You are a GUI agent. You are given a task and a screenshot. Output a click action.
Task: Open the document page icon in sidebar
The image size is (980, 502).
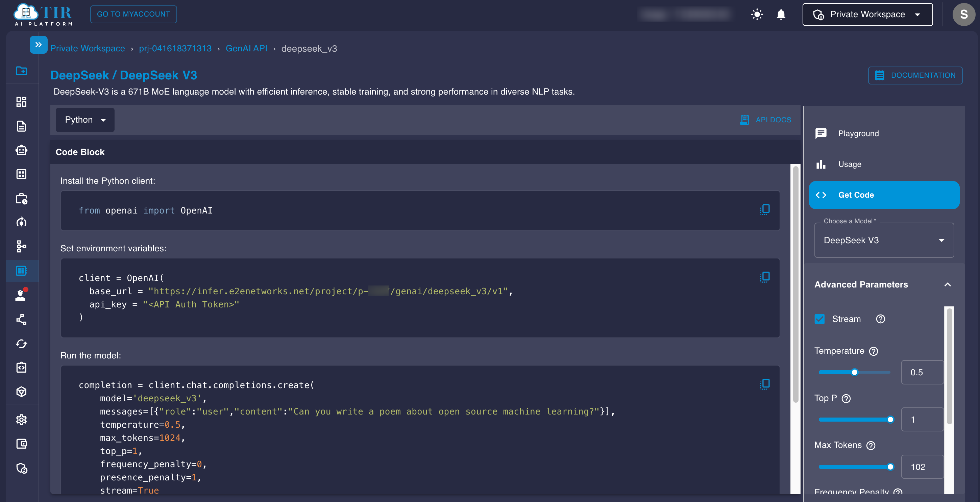(21, 126)
